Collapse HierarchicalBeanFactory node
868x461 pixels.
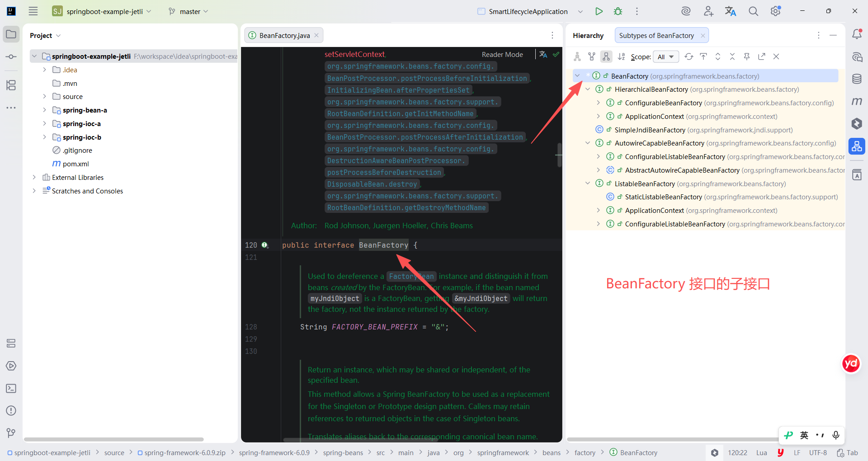pos(588,89)
